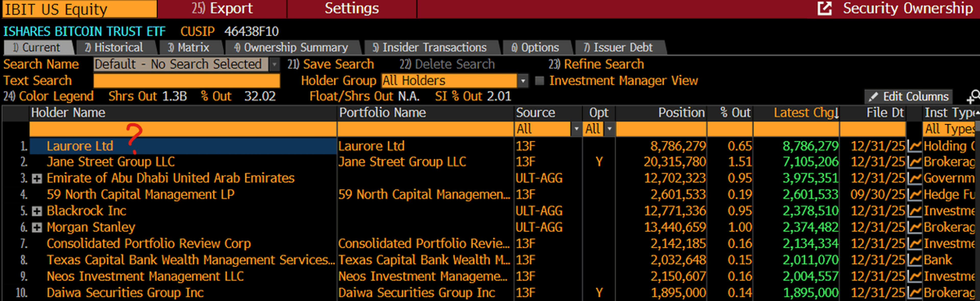
Task: Click chart icon on Neos Investment row
Action: click(x=915, y=277)
